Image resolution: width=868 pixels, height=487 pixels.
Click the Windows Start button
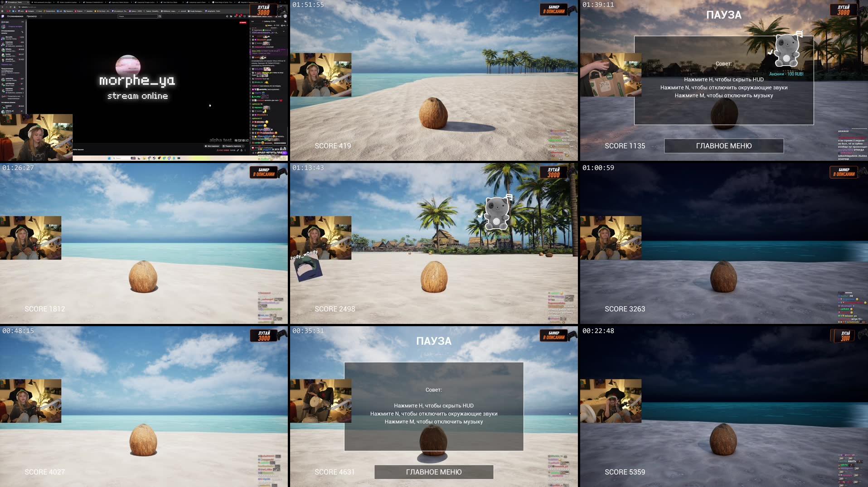(109, 159)
